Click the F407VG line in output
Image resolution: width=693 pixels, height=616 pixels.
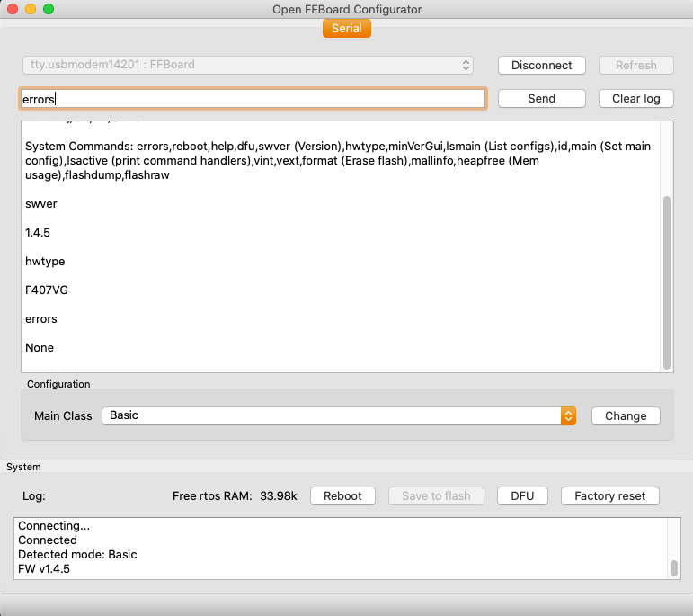click(47, 290)
